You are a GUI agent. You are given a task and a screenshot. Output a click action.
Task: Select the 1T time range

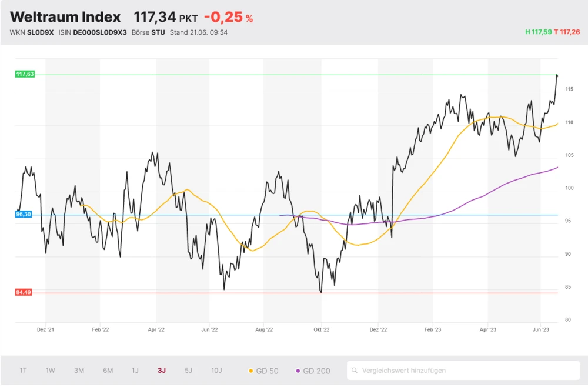(23, 371)
